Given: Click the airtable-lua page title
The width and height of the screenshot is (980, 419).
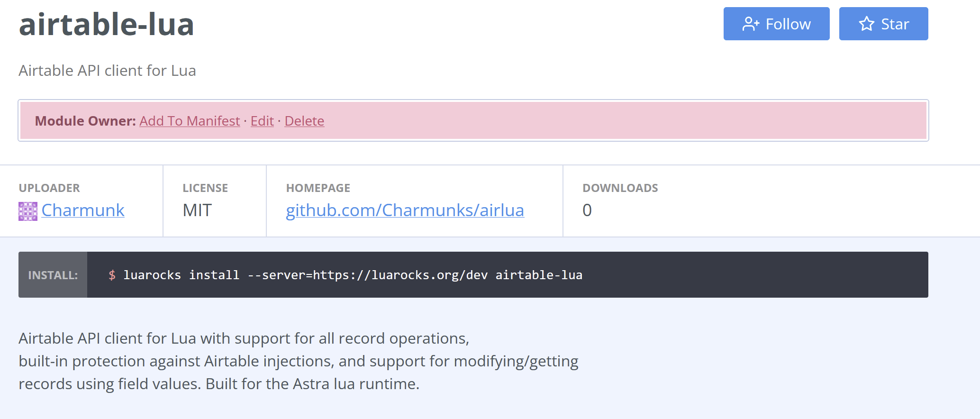Looking at the screenshot, I should [107, 25].
